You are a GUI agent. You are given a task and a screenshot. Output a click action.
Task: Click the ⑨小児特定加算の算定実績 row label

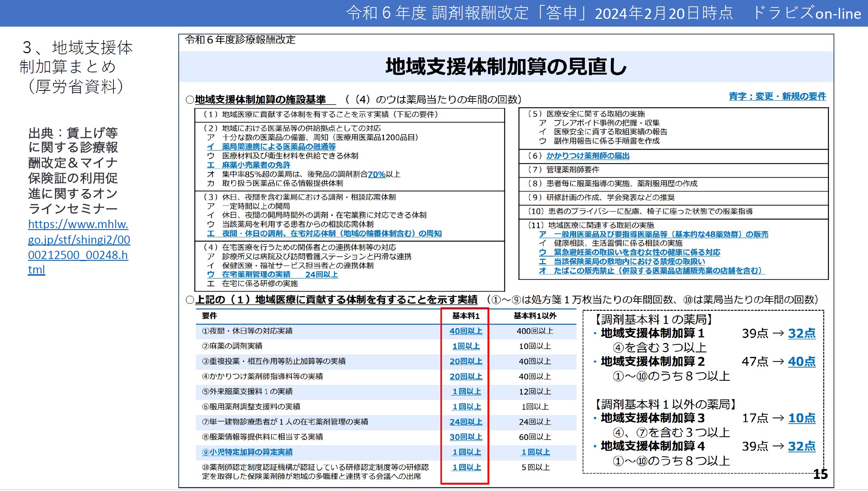tap(249, 452)
